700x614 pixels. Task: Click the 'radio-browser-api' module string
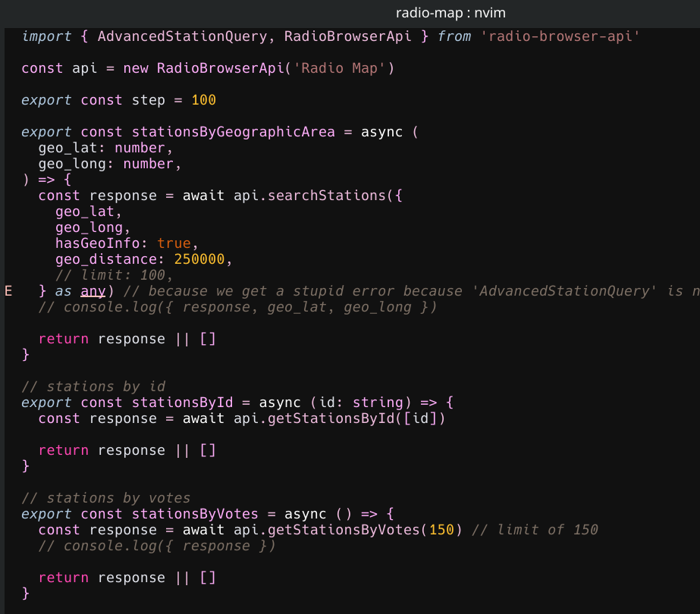[x=560, y=36]
